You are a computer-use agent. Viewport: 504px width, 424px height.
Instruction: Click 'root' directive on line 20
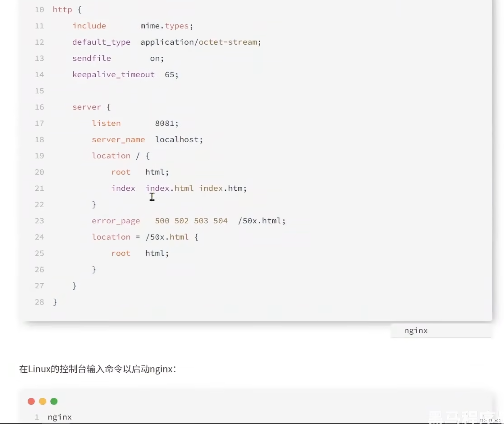point(121,172)
